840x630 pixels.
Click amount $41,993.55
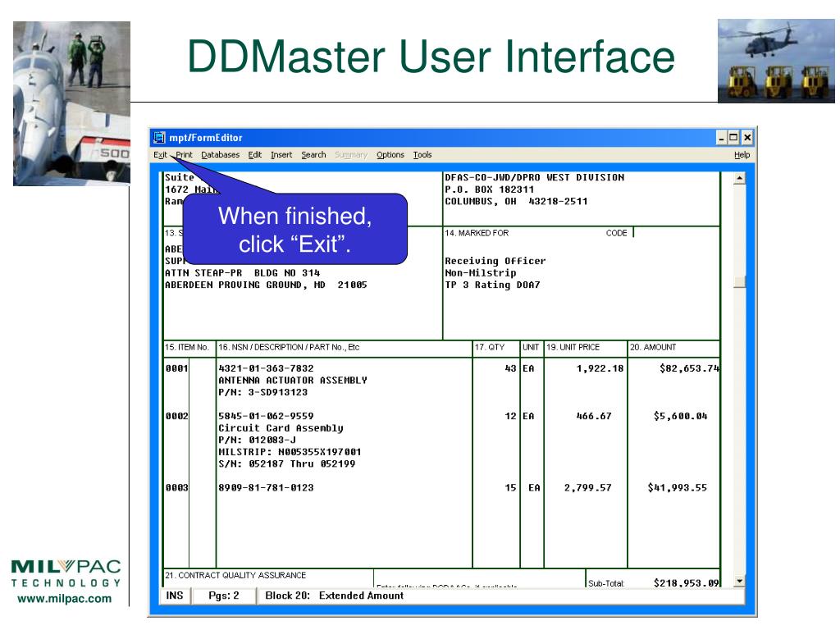click(677, 488)
